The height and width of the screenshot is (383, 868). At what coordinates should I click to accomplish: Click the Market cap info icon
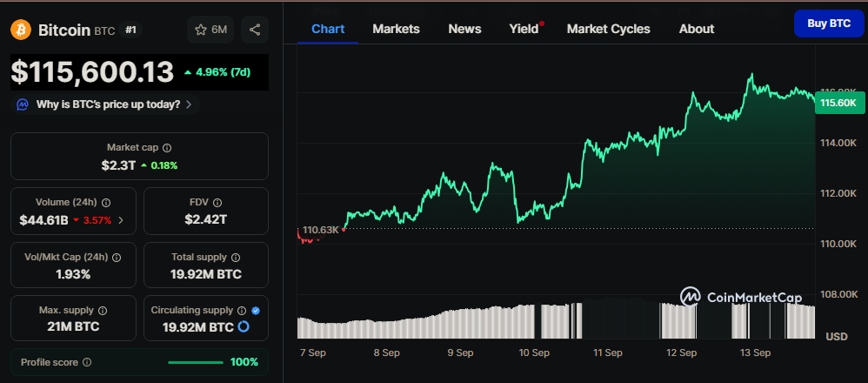tap(167, 148)
